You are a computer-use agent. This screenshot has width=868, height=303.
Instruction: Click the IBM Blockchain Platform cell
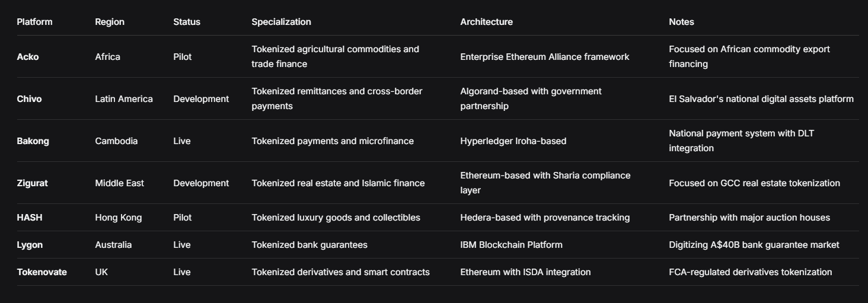(x=511, y=245)
